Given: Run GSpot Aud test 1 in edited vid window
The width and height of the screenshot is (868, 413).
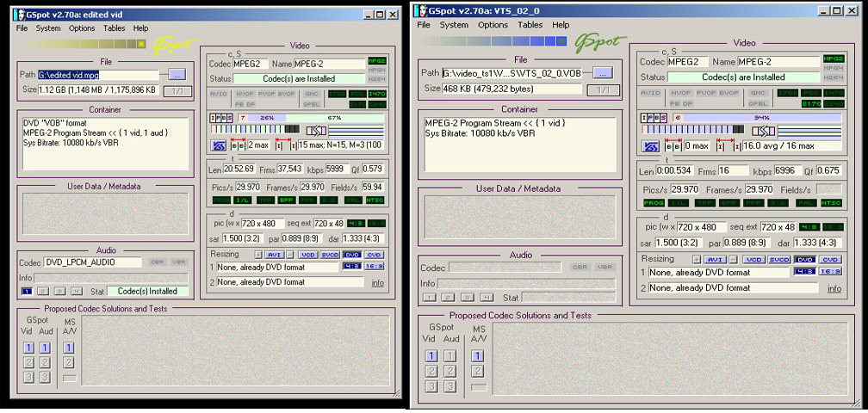Looking at the screenshot, I should coord(45,348).
